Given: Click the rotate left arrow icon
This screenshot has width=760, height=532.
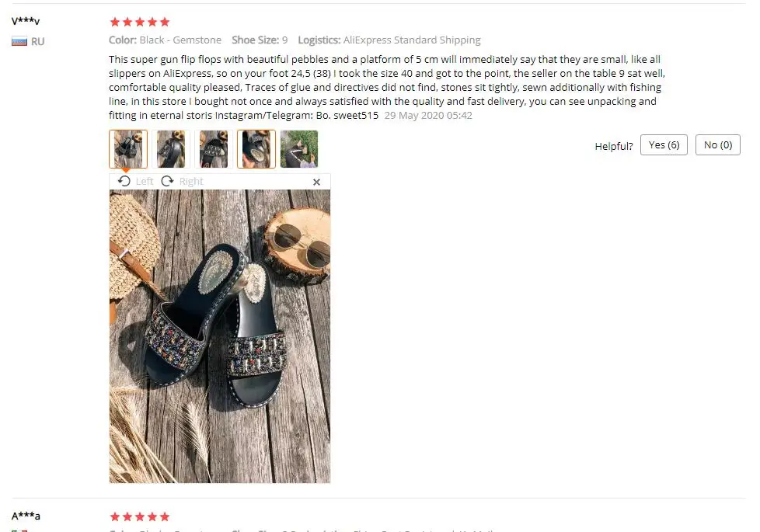Looking at the screenshot, I should [x=124, y=181].
